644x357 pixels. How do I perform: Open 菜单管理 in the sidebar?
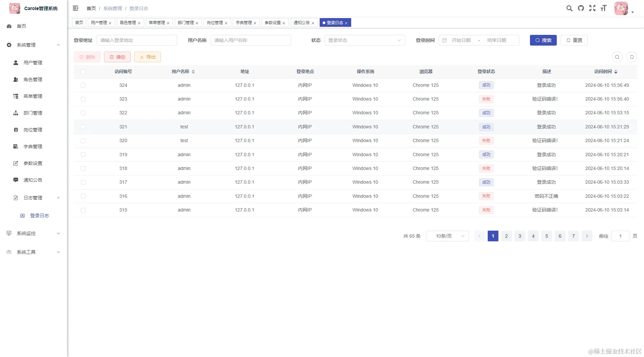coord(34,96)
